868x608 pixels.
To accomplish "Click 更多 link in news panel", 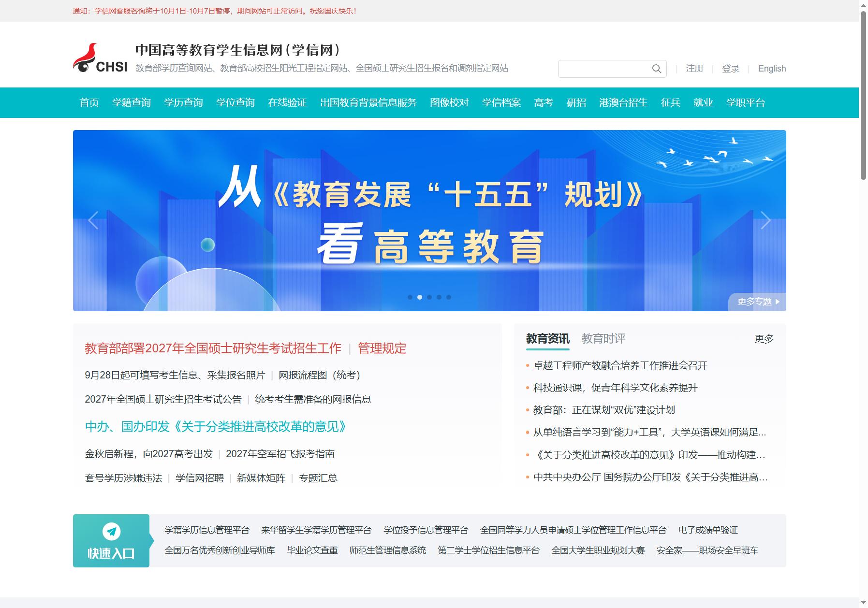I will coord(764,339).
